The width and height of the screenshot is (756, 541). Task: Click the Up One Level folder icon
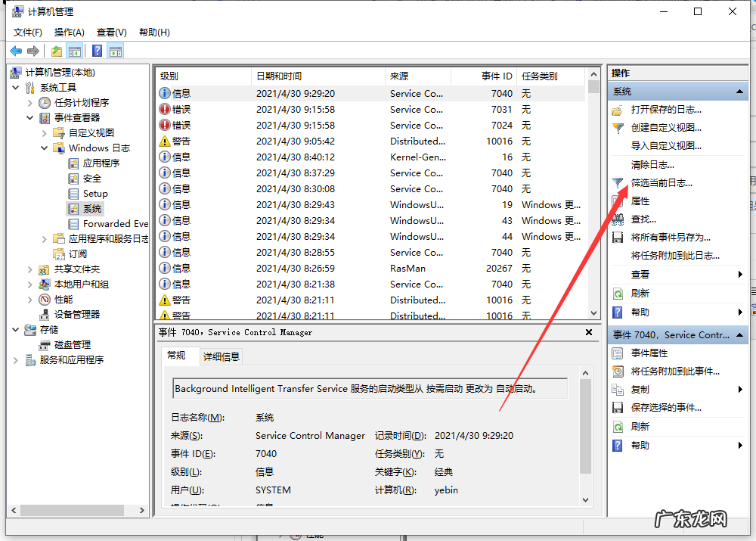pyautogui.click(x=57, y=51)
